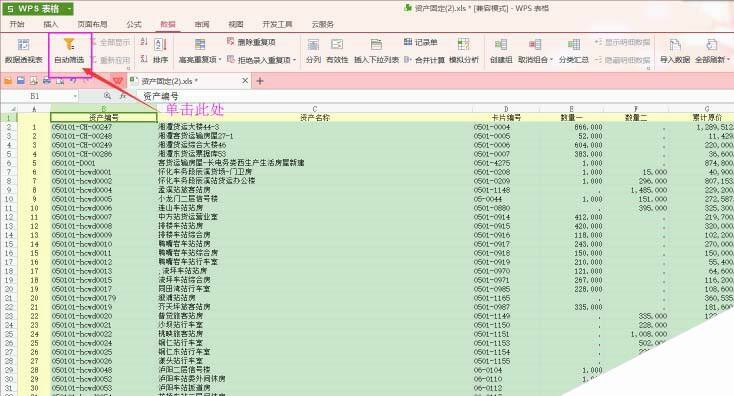Click the Name Box showing B1
This screenshot has height=396, width=734.
(36, 96)
